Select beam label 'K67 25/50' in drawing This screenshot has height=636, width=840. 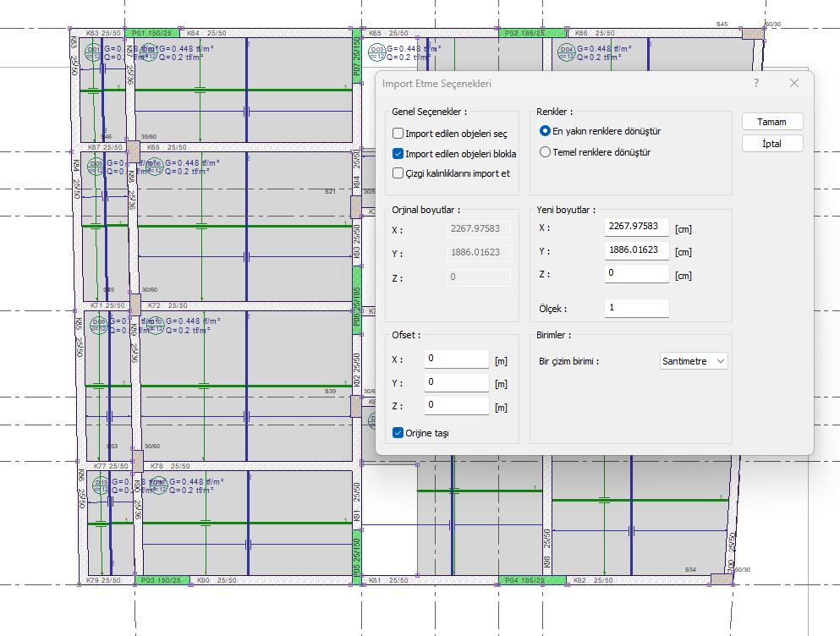click(105, 147)
